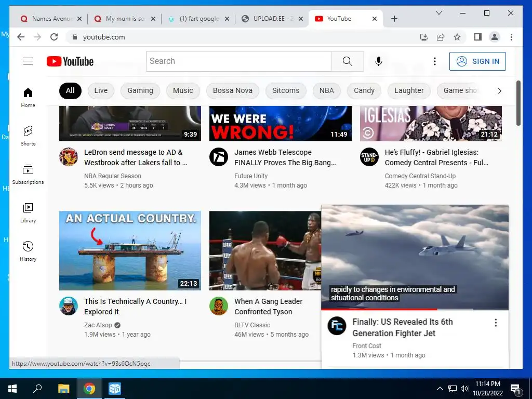
Task: Click red preview progress bar on jet video
Action: click(x=379, y=310)
